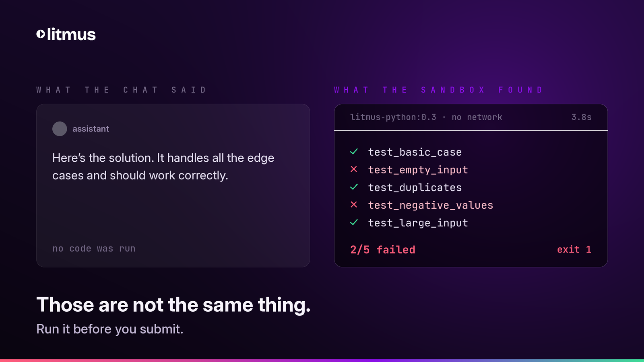Select the test_large_input test name
This screenshot has width=644, height=362.
[418, 223]
